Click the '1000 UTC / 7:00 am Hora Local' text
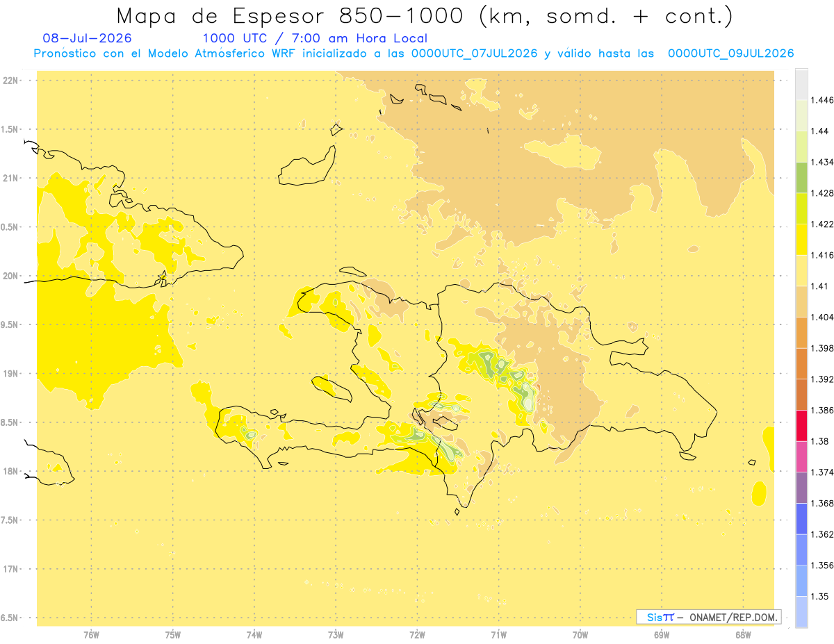Image resolution: width=834 pixels, height=644 pixels. (x=315, y=38)
